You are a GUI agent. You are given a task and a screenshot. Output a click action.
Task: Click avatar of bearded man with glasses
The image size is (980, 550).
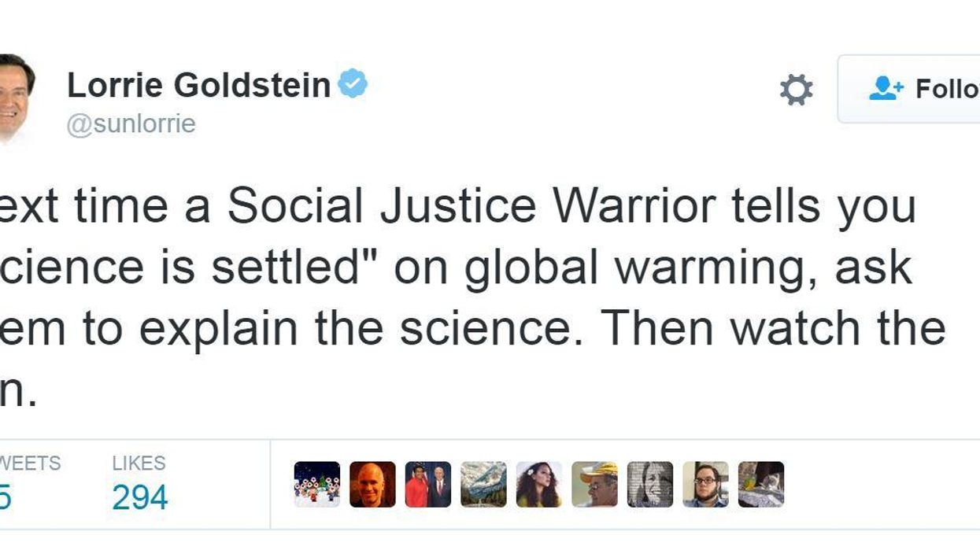click(705, 484)
